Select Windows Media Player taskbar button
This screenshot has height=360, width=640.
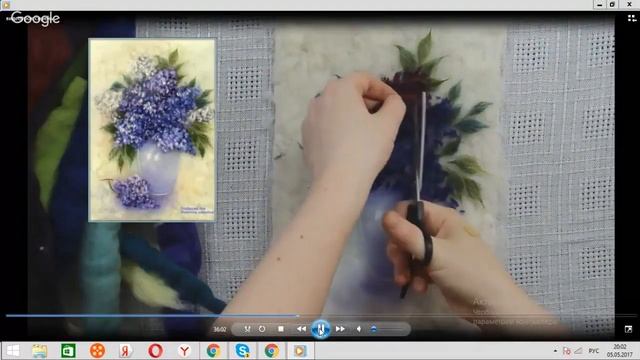300,351
